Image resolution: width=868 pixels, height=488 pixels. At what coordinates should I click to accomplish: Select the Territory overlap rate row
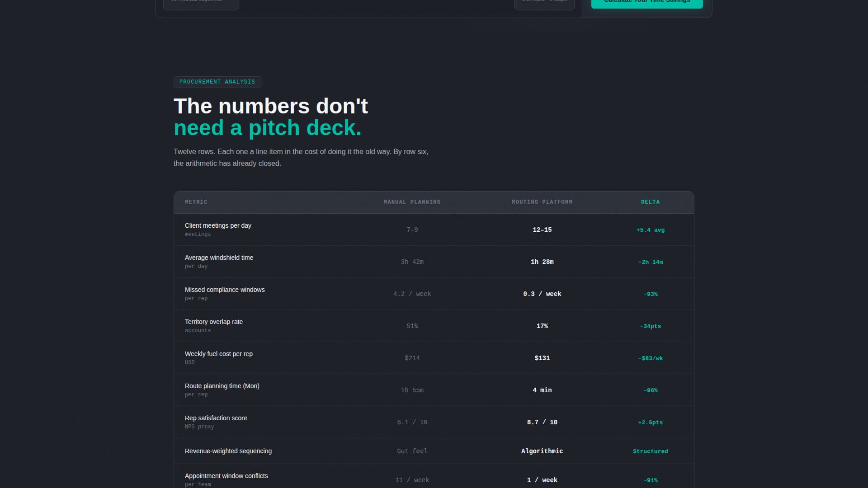434,325
